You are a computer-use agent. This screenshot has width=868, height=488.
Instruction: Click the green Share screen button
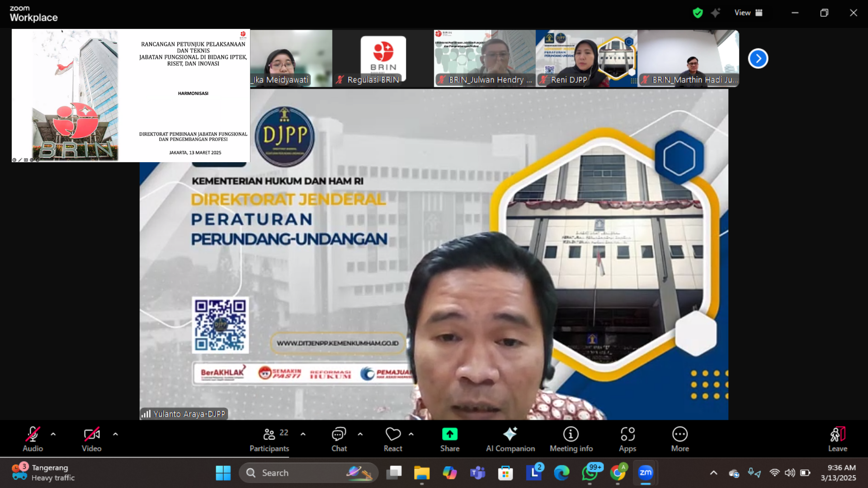(x=450, y=439)
